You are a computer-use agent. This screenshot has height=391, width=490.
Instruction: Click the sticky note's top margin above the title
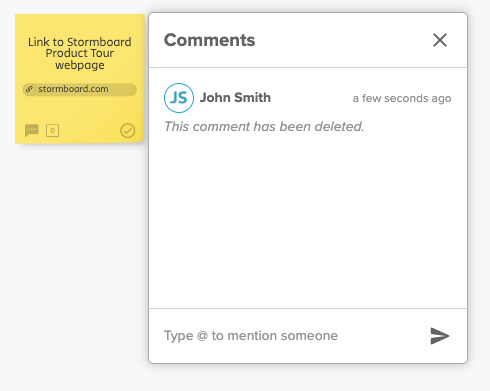pos(80,25)
